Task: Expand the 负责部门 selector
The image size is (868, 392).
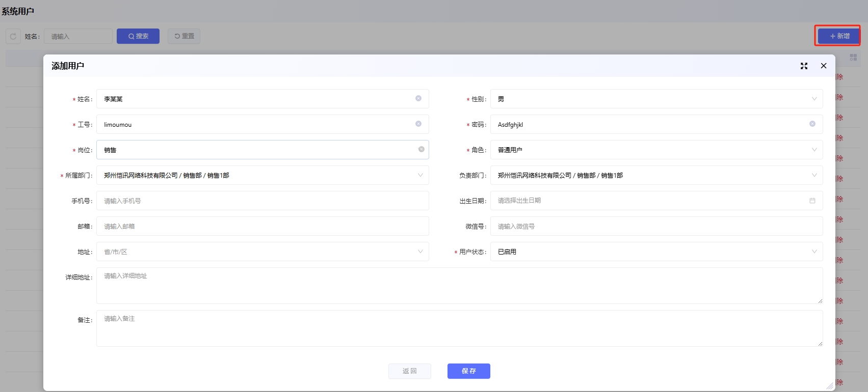Action: click(x=656, y=175)
